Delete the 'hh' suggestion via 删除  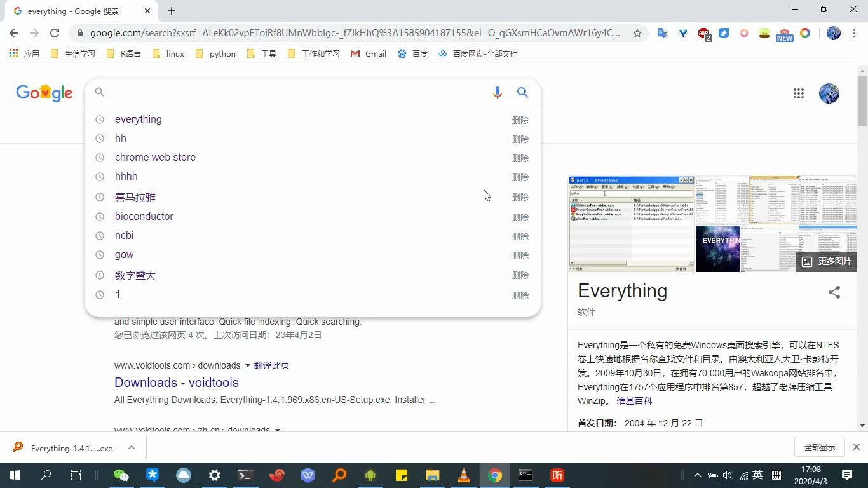point(520,139)
